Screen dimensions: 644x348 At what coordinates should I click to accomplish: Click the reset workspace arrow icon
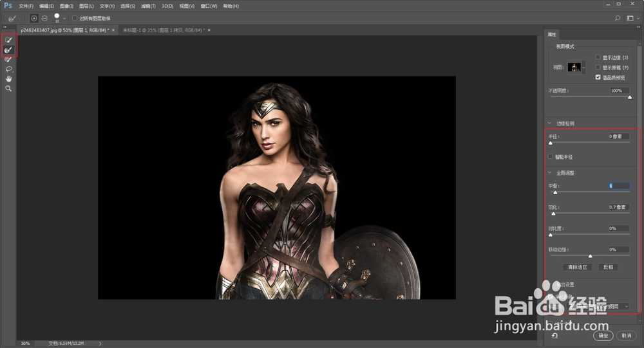(555, 336)
